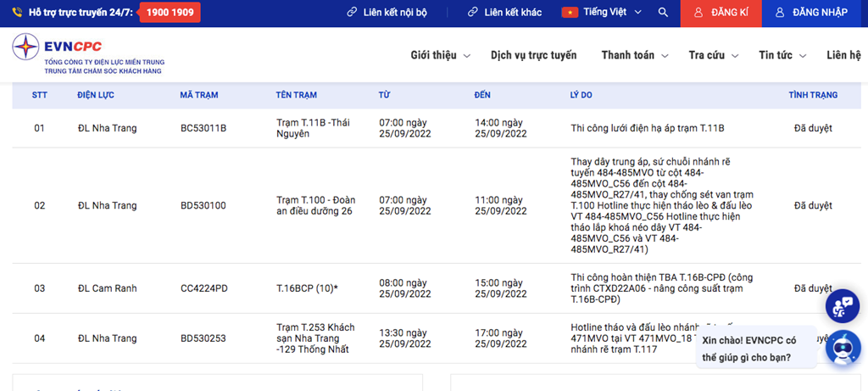Expand the Giới thiệu menu
Screen dimensions: 868x391
point(440,55)
